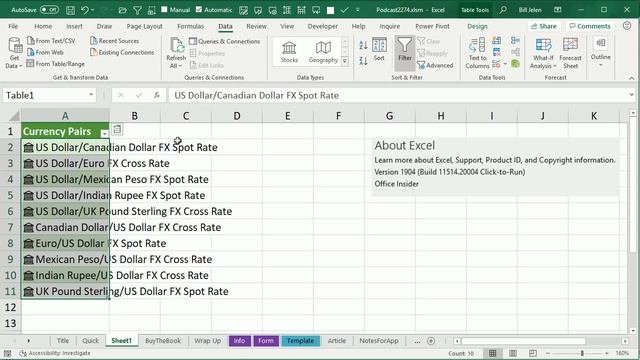Click Advanced filter option
Screen dimensions: 640x360
point(435,65)
